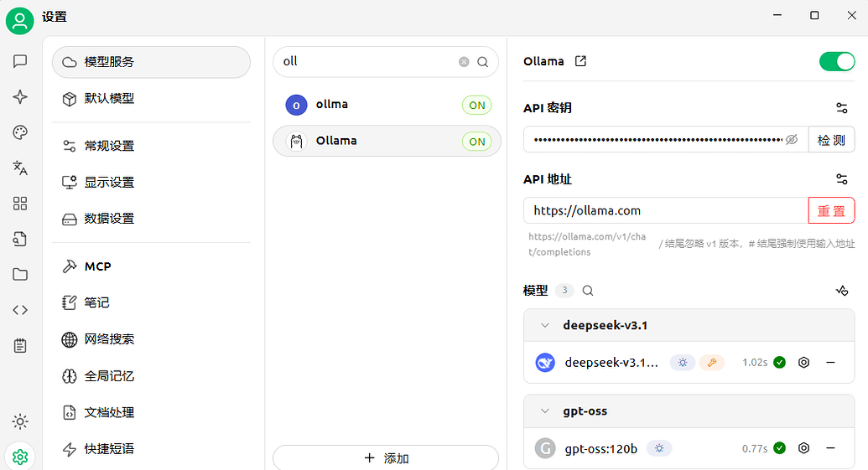This screenshot has height=470, width=868.
Task: Click the provider search magnifier icon
Action: click(x=483, y=62)
